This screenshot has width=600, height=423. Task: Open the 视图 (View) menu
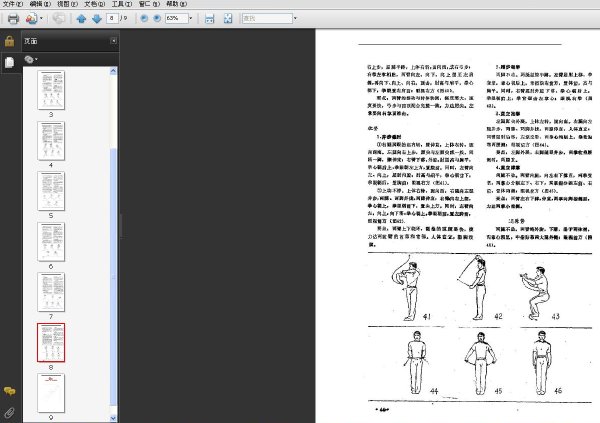(x=67, y=4)
